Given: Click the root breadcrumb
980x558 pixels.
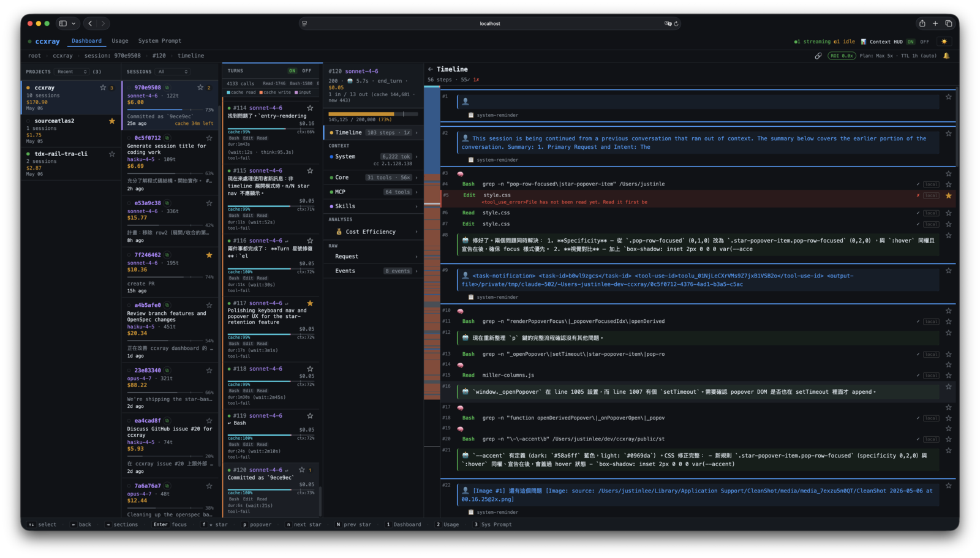Looking at the screenshot, I should tap(34, 56).
